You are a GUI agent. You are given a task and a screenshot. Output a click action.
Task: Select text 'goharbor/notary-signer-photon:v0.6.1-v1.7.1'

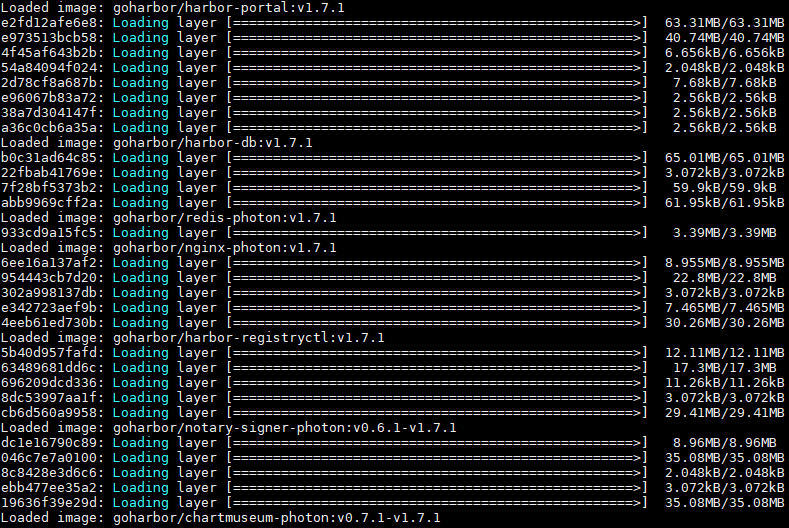pyautogui.click(x=285, y=428)
